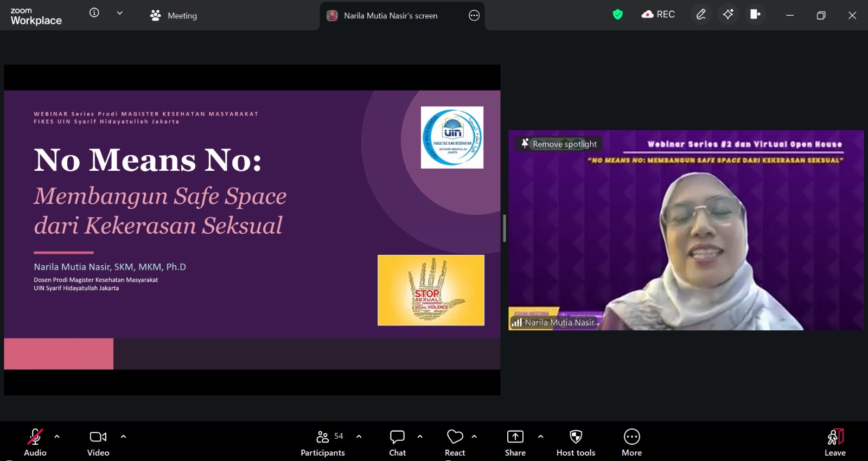Screen dimensions: 868x461
Task: Expand the React options caret
Action: 474,436
